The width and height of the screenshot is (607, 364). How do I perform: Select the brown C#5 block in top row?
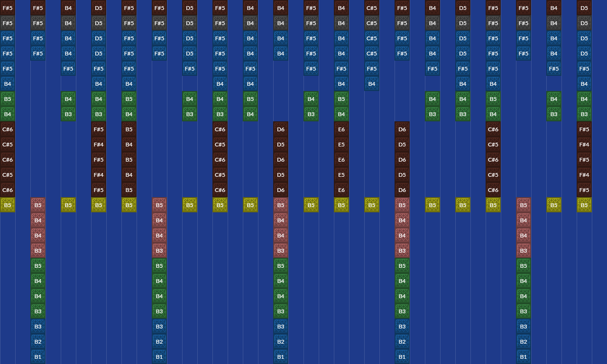372,8
